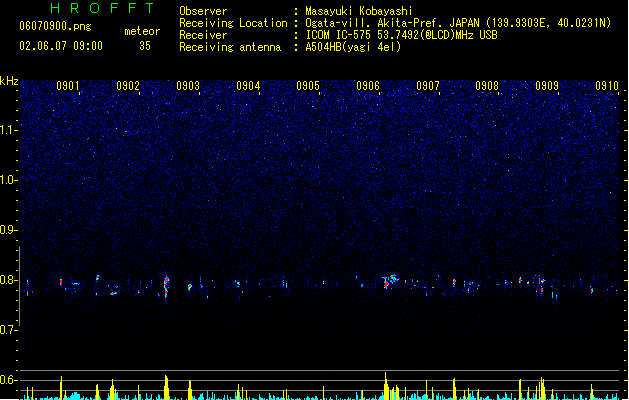The image size is (629, 400).
Task: Click the 1.0 kHz axis label
Action: tap(8, 180)
